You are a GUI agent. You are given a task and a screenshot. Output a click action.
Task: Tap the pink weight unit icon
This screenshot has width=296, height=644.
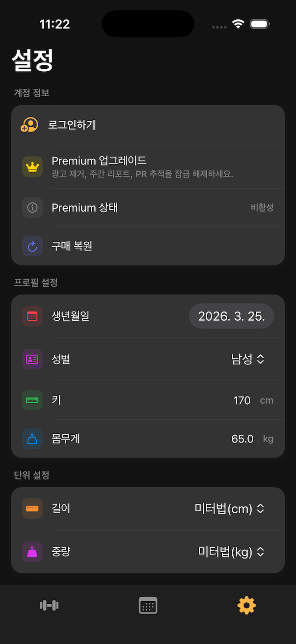point(32,552)
